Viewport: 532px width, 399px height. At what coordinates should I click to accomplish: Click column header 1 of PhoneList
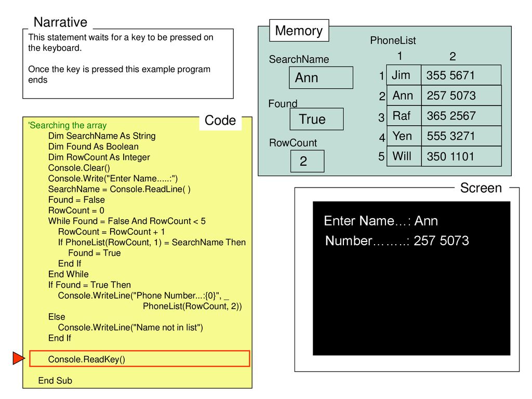[400, 56]
